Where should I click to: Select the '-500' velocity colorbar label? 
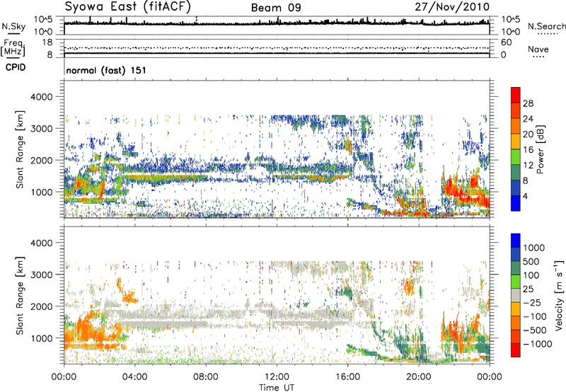[535, 330]
